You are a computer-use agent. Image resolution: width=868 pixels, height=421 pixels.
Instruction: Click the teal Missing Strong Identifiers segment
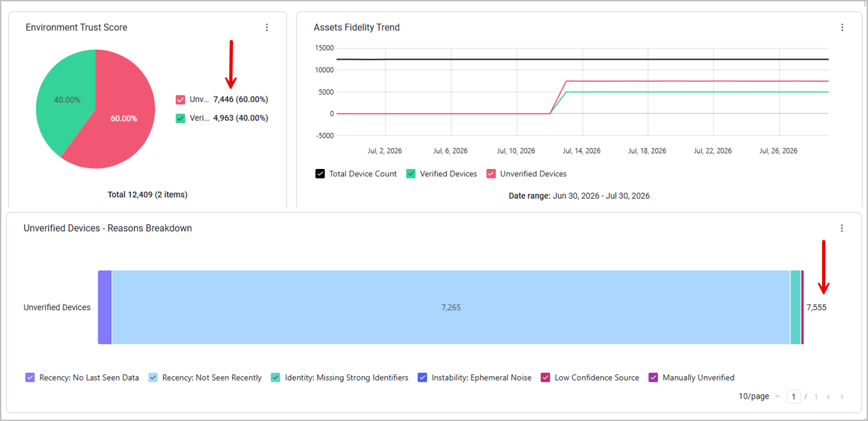click(796, 307)
